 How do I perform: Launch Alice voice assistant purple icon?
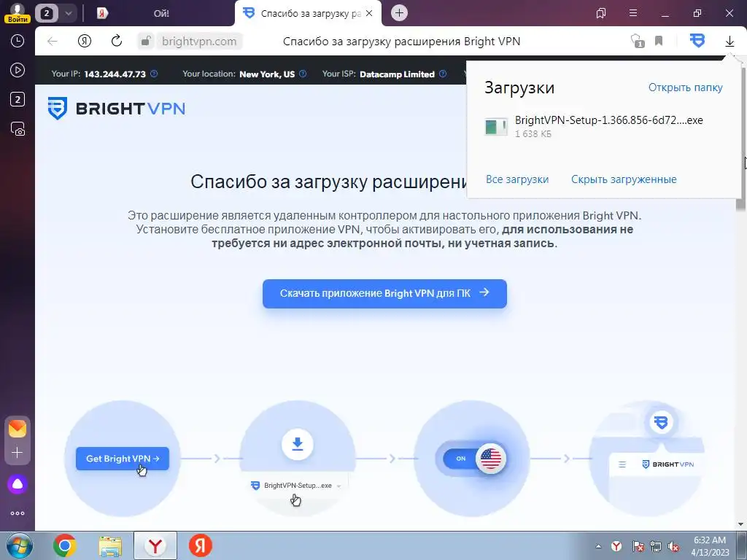click(18, 484)
